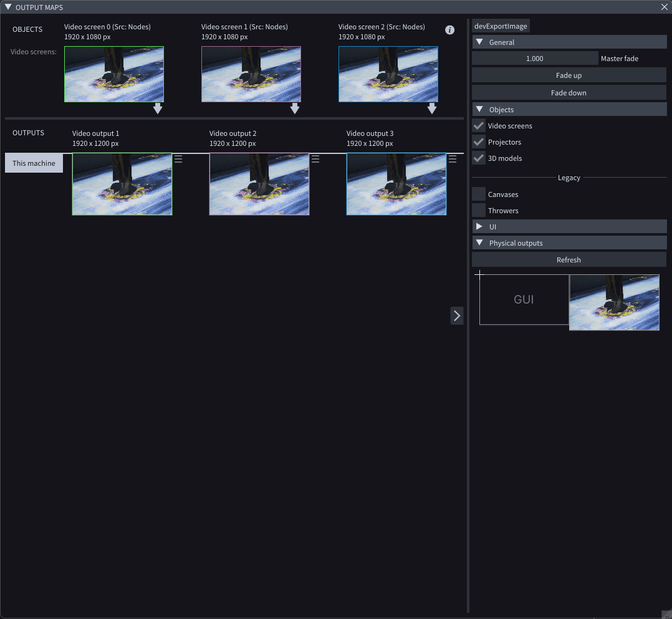Close the Output Maps window
The height and width of the screenshot is (619, 672).
pos(665,7)
